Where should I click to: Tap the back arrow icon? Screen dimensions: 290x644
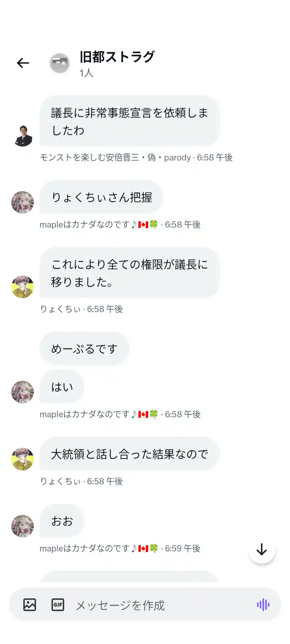pyautogui.click(x=23, y=63)
